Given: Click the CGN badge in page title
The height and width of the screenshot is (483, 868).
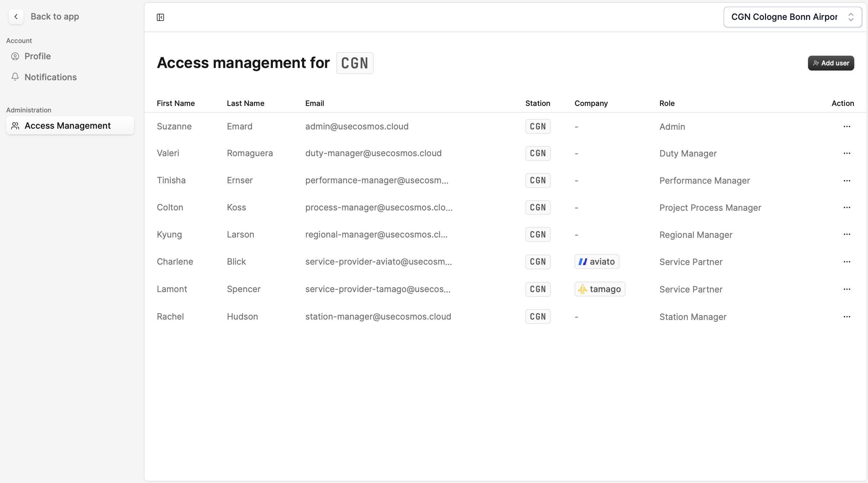Looking at the screenshot, I should 354,63.
